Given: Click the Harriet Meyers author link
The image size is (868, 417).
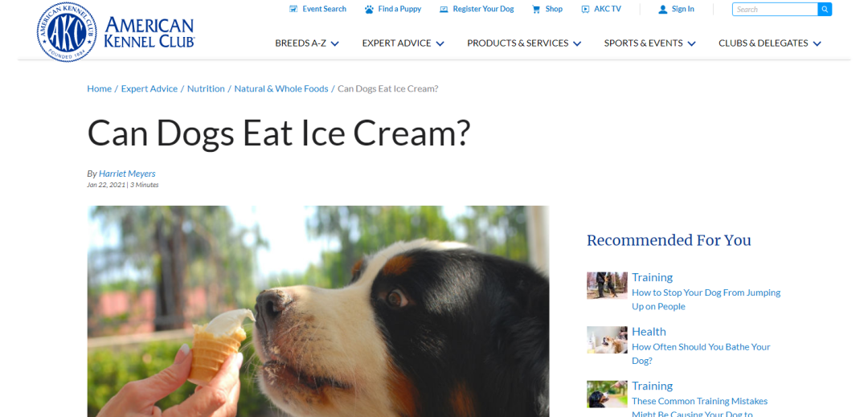Looking at the screenshot, I should 127,174.
